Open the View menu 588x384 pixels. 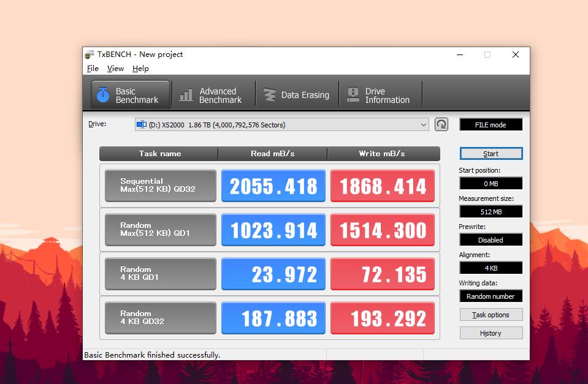click(115, 69)
